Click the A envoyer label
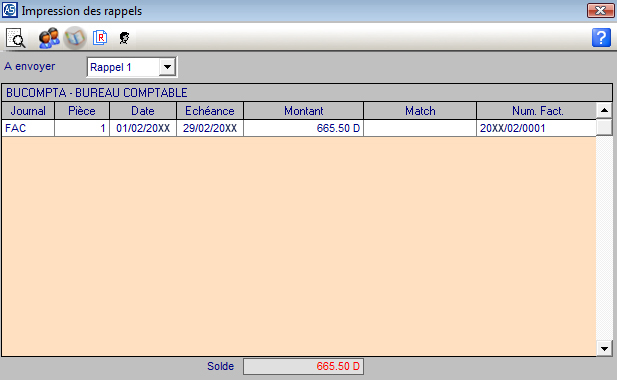 point(30,66)
